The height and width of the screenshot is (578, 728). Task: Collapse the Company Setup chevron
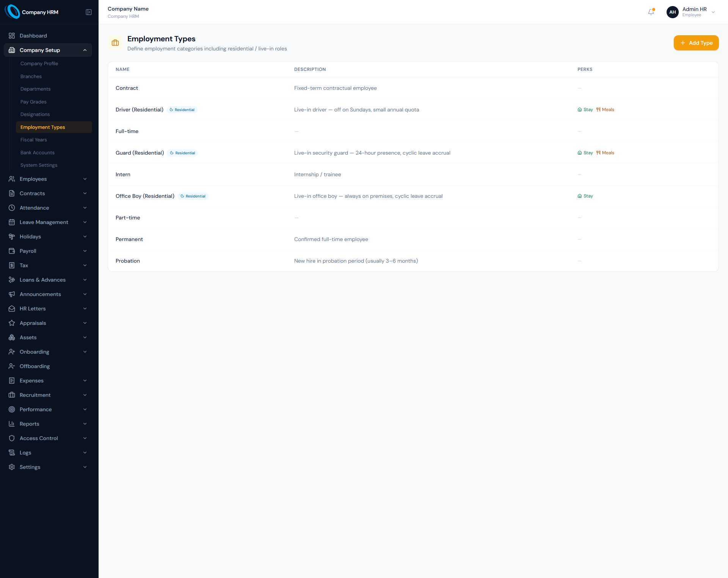point(85,50)
